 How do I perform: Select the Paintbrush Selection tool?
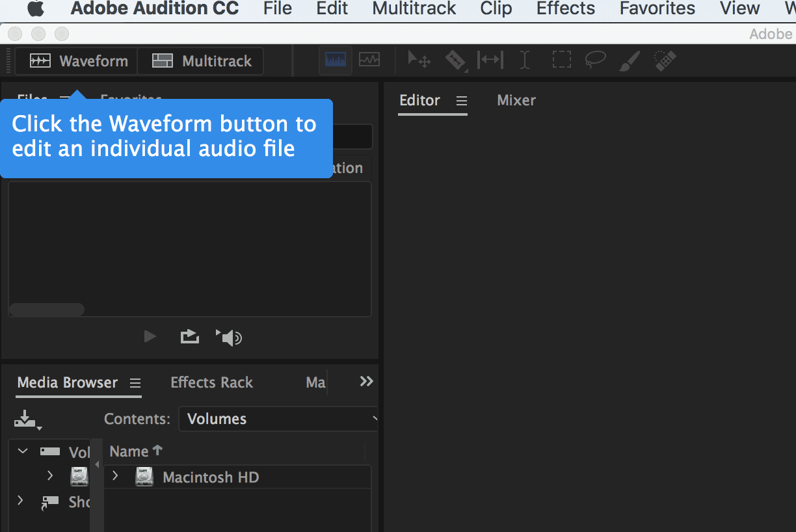click(x=630, y=60)
